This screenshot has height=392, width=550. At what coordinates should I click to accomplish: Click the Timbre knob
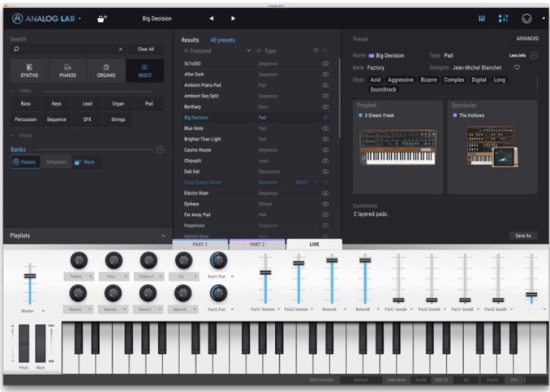pyautogui.click(x=79, y=261)
